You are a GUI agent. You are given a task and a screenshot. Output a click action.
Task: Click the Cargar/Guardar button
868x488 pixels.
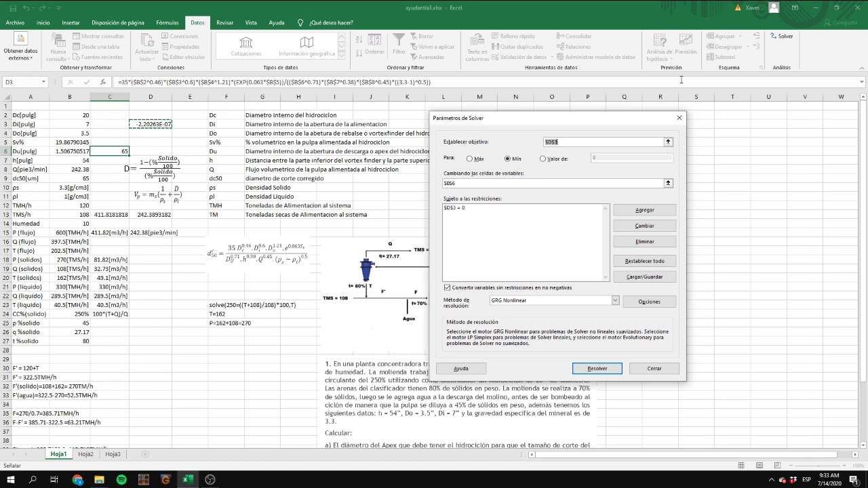point(644,277)
